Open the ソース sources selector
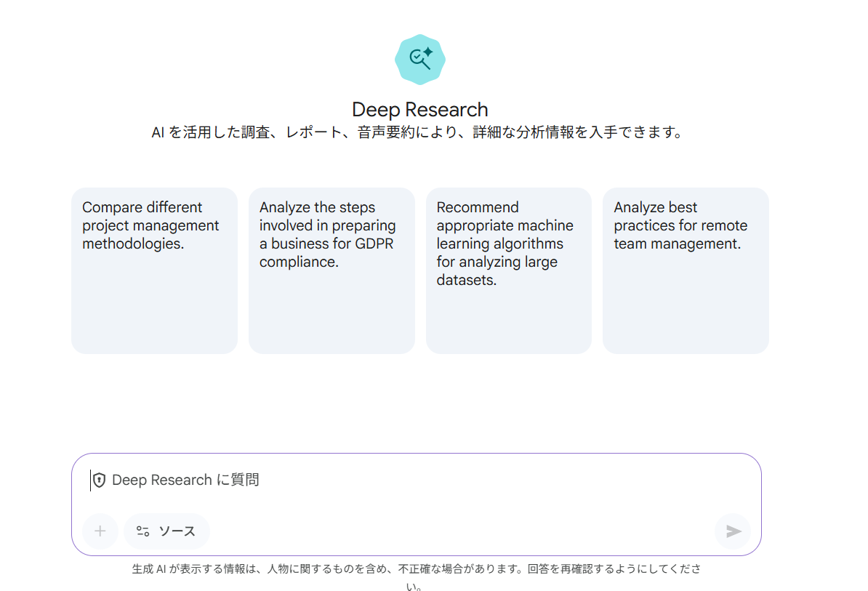 166,531
